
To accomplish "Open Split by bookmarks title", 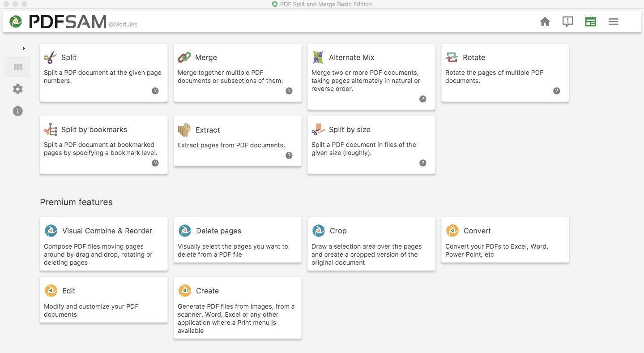I will coord(94,129).
